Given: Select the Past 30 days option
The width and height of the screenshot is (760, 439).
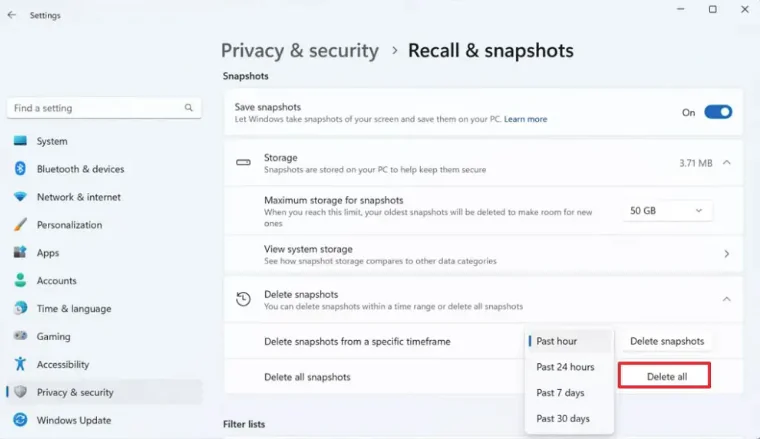Looking at the screenshot, I should [563, 419].
